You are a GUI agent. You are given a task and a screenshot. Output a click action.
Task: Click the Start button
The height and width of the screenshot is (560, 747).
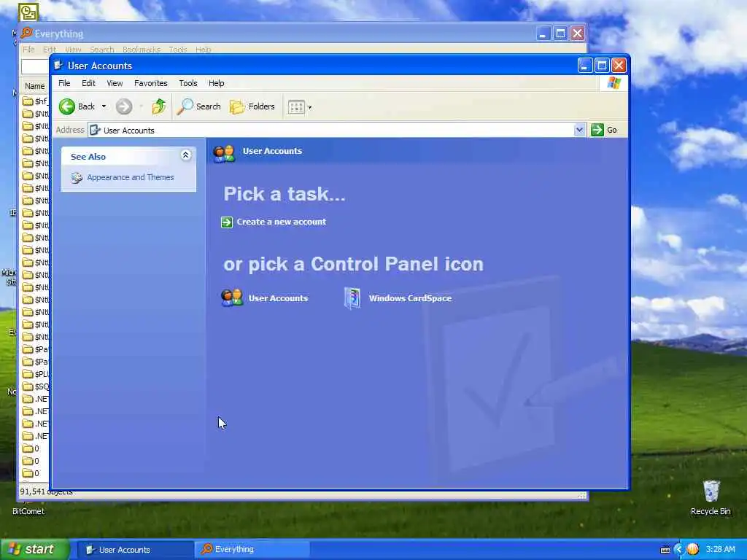[x=35, y=550]
